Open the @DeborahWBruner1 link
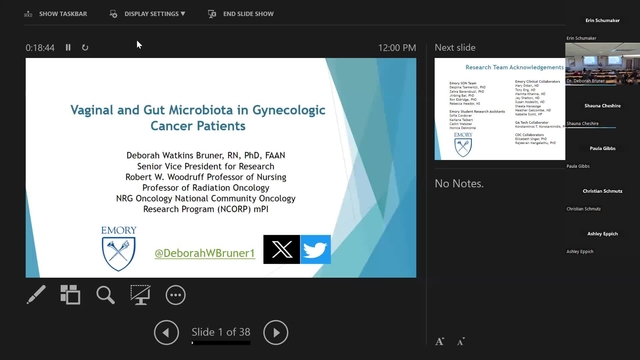The height and width of the screenshot is (360, 640). point(205,253)
